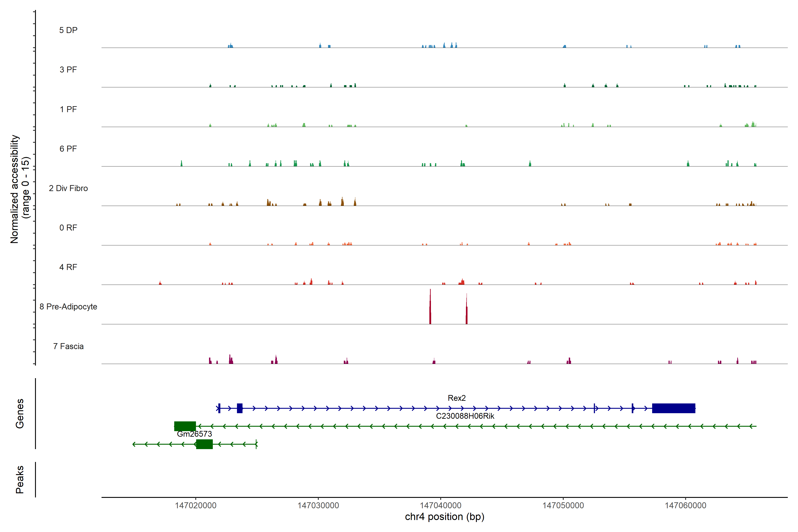
Task: Click the 2 Div Fibro track label
Action: pyautogui.click(x=68, y=188)
